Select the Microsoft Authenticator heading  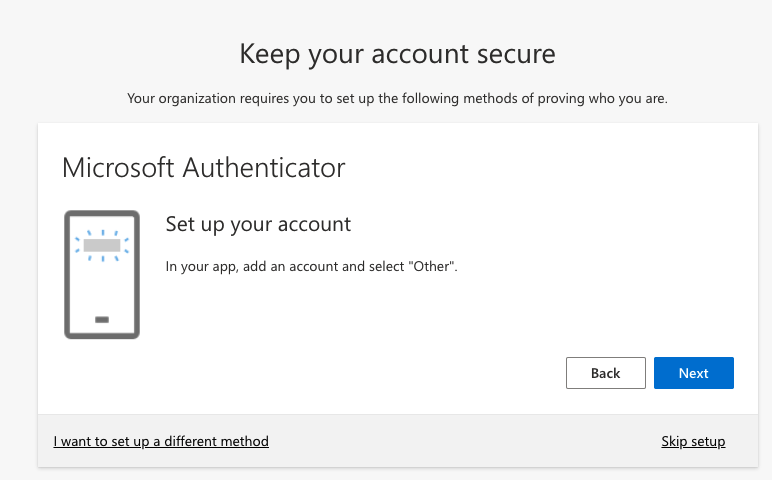point(203,167)
